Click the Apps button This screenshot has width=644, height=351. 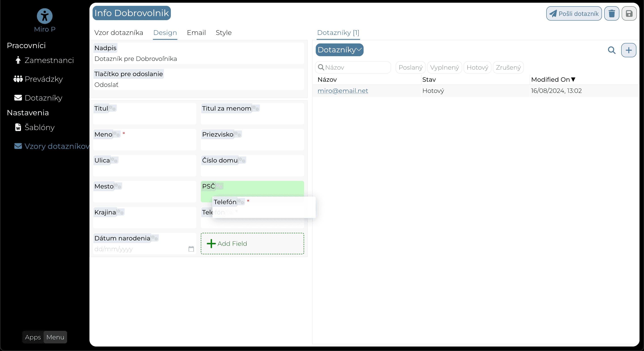33,337
